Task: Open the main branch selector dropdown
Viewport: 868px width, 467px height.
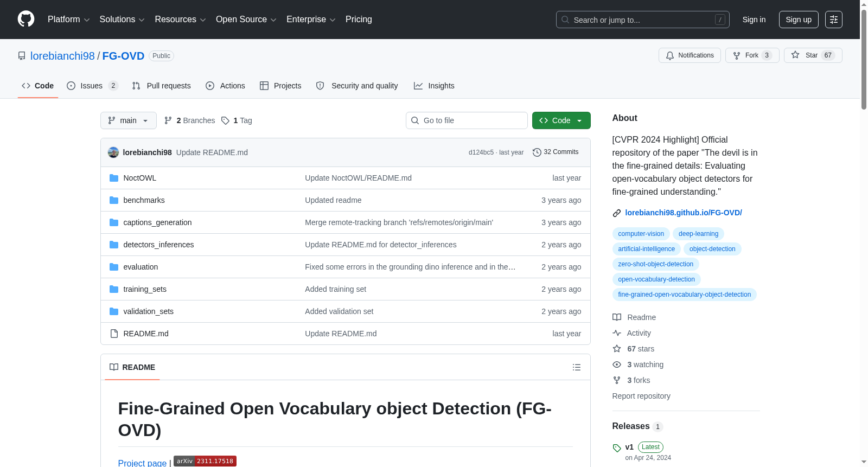Action: 129,120
